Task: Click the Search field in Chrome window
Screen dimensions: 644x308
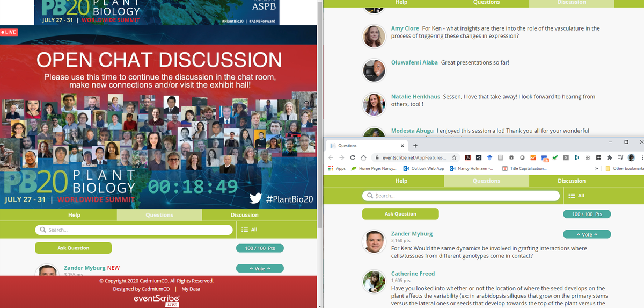Action: click(x=461, y=196)
